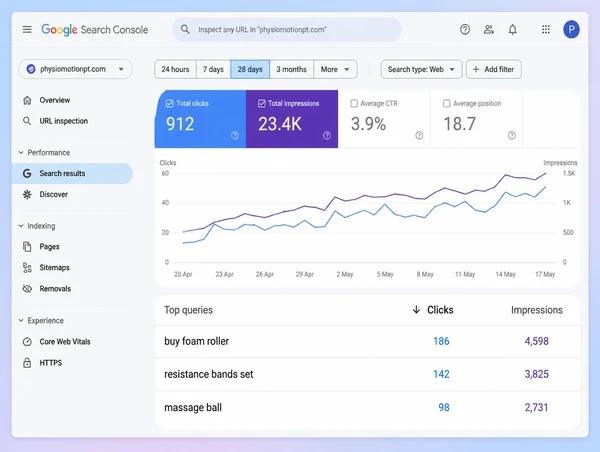600x452 pixels.
Task: Check the Average CTR checkbox
Action: pyautogui.click(x=354, y=103)
